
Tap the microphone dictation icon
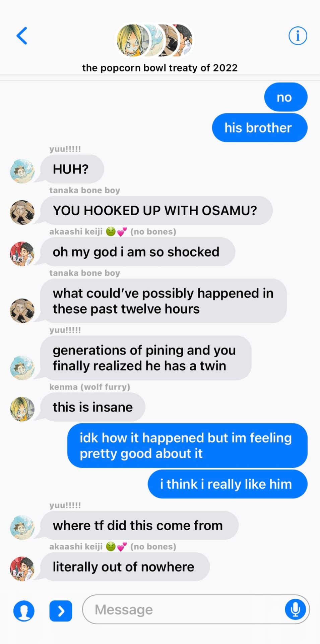click(295, 609)
